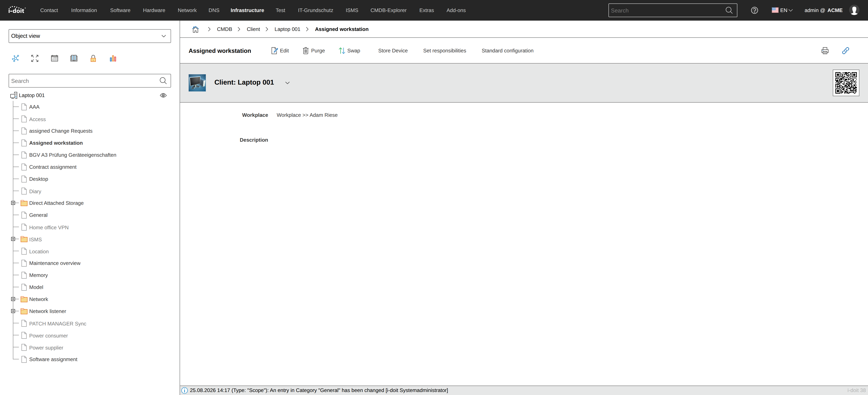Select assigned Change Requests tree item
The height and width of the screenshot is (395, 868).
pyautogui.click(x=61, y=131)
